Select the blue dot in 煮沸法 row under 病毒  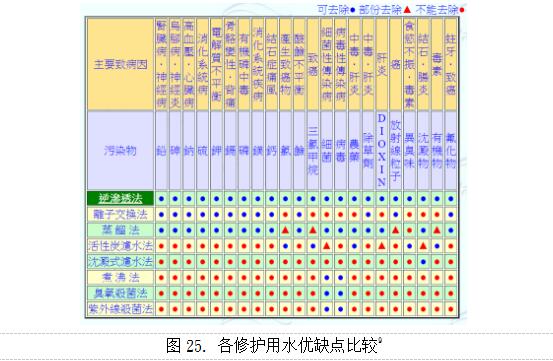pyautogui.click(x=340, y=277)
